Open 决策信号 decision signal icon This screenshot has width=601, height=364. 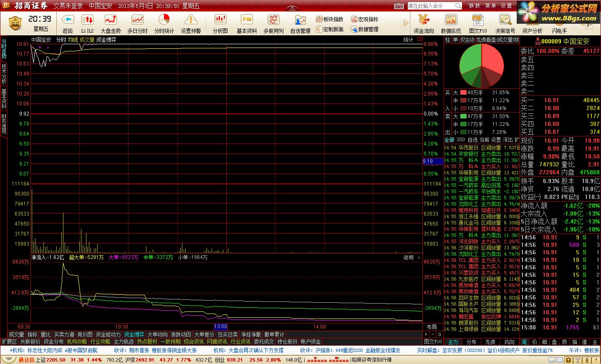point(505,20)
